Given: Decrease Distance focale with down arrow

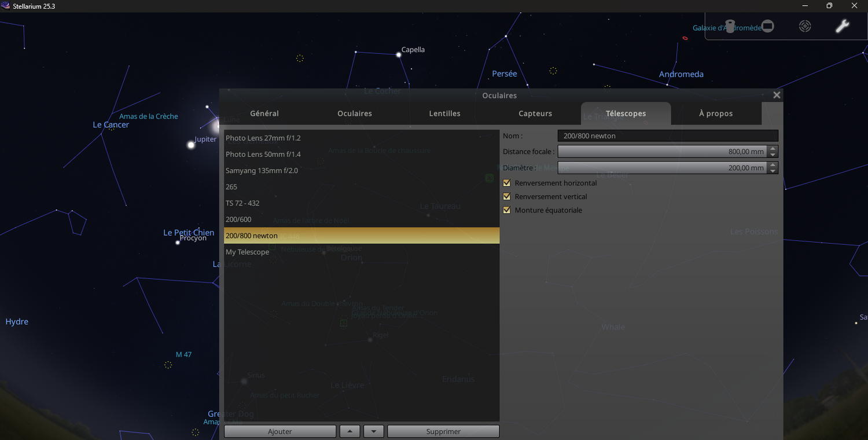Looking at the screenshot, I should 773,155.
